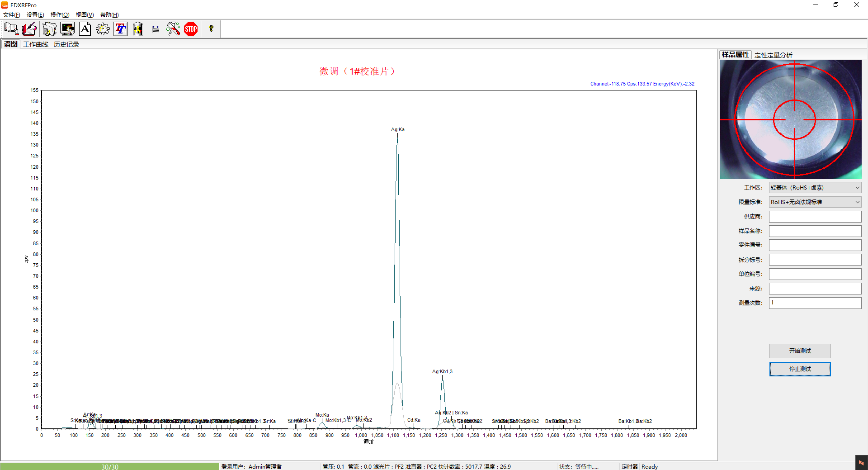Select the 定性定量分析 panel tab

point(773,55)
